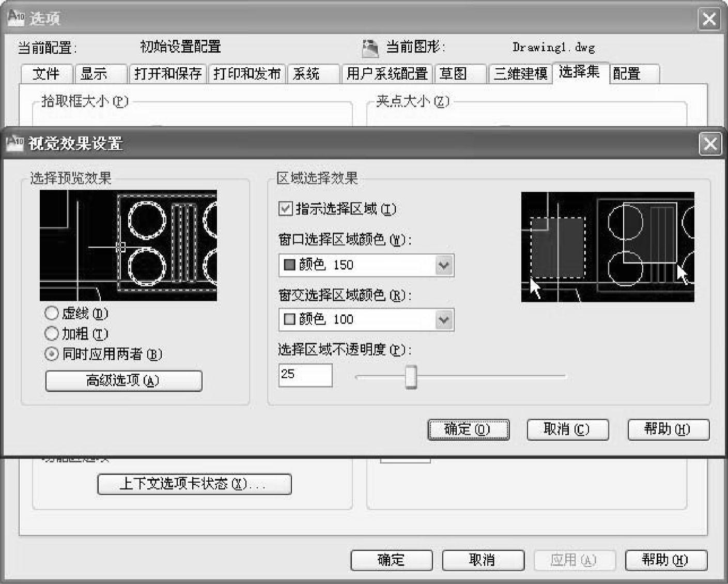This screenshot has height=584, width=728.
Task: Switch to the 配置 tab in 选项 window
Action: point(634,74)
